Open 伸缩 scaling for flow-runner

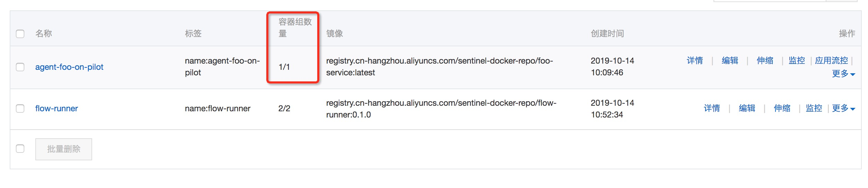(x=782, y=109)
